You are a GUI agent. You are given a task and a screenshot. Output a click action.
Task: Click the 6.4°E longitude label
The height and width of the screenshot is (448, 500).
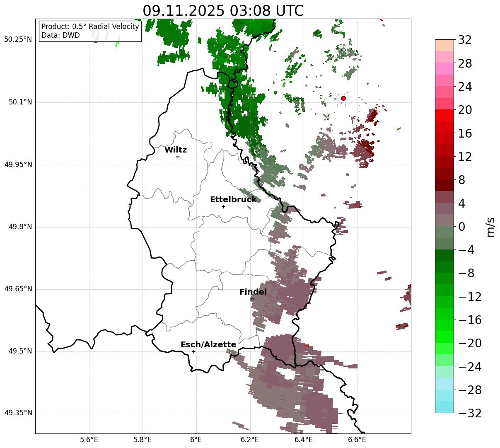point(304,440)
